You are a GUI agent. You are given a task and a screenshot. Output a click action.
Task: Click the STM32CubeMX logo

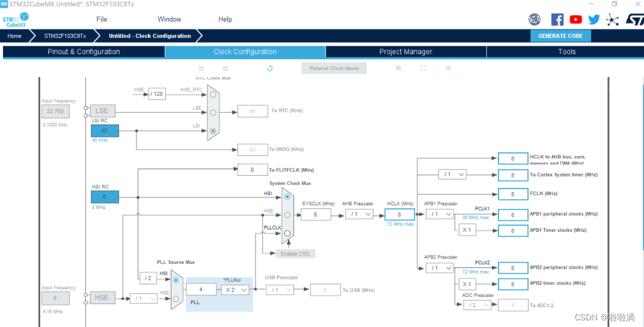tap(16, 20)
